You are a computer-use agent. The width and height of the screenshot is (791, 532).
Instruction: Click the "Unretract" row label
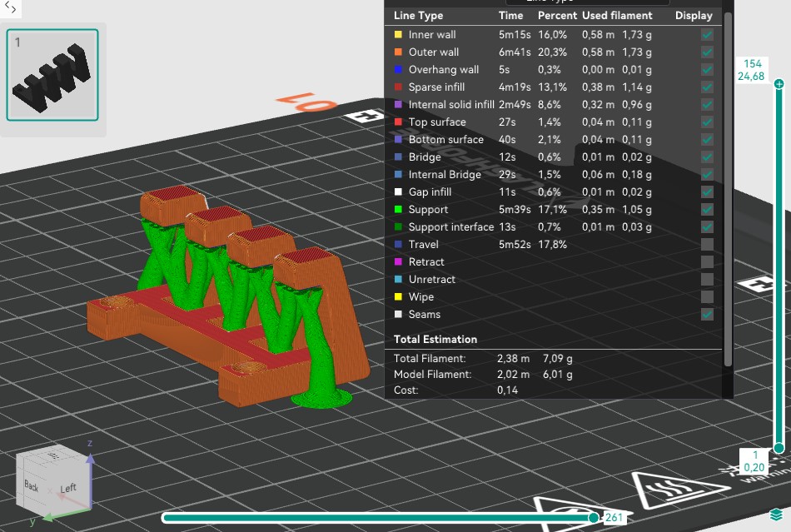pos(432,280)
